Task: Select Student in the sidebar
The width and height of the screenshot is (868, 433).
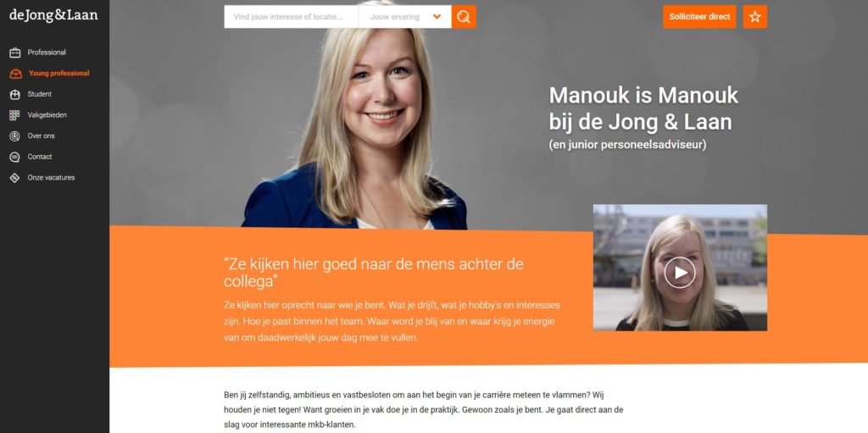Action: [x=40, y=94]
